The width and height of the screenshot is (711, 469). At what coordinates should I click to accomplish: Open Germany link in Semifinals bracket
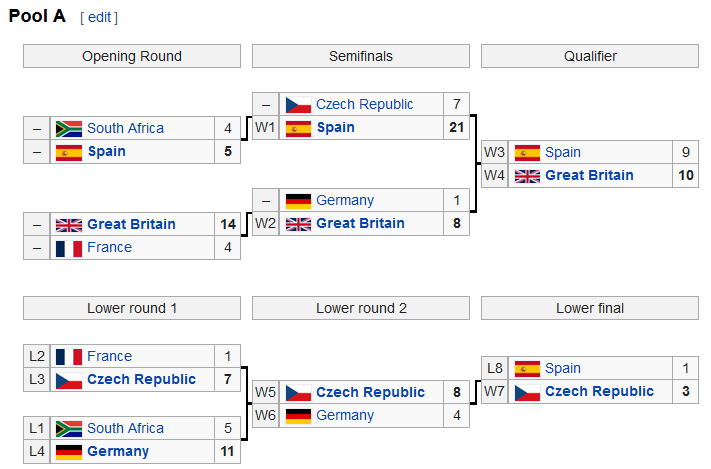[345, 200]
